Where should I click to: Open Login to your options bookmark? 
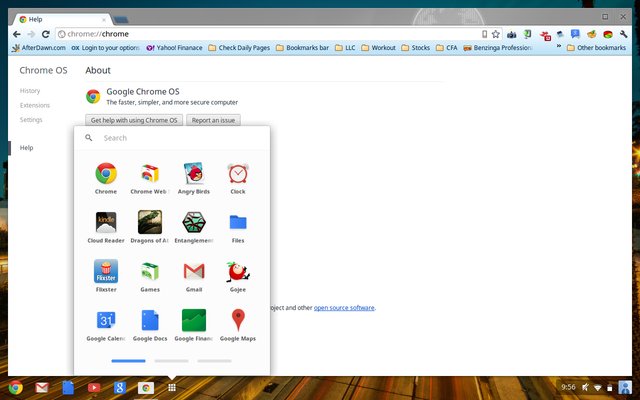point(105,48)
